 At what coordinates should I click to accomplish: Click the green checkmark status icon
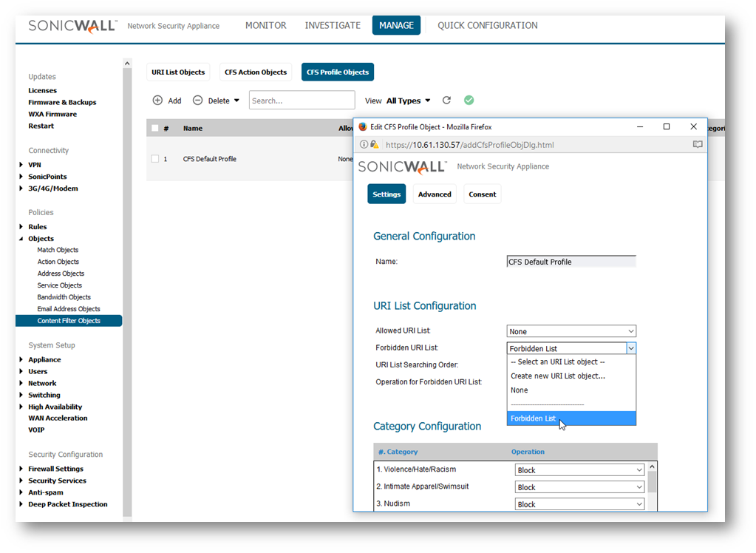tap(469, 101)
